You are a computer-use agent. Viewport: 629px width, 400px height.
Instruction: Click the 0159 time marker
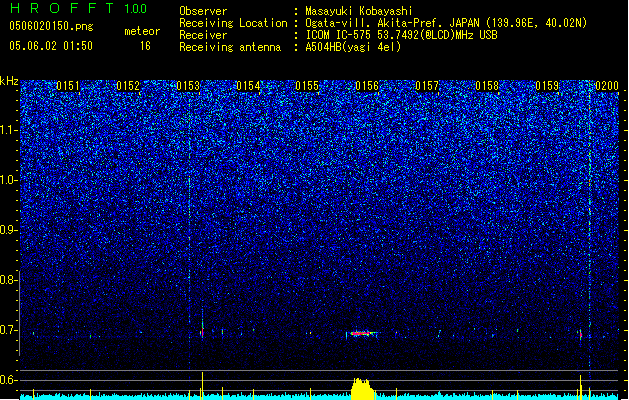coord(547,86)
